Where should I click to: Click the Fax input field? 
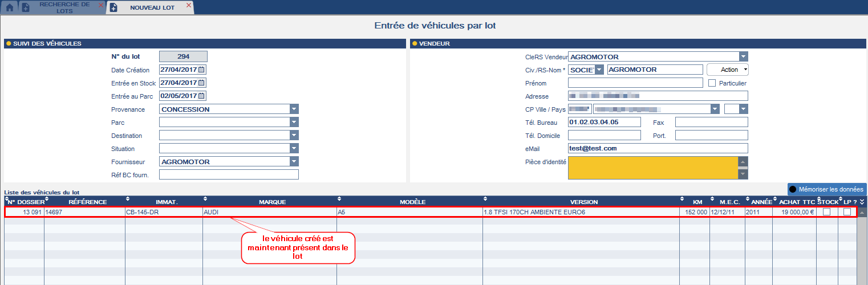coord(711,122)
